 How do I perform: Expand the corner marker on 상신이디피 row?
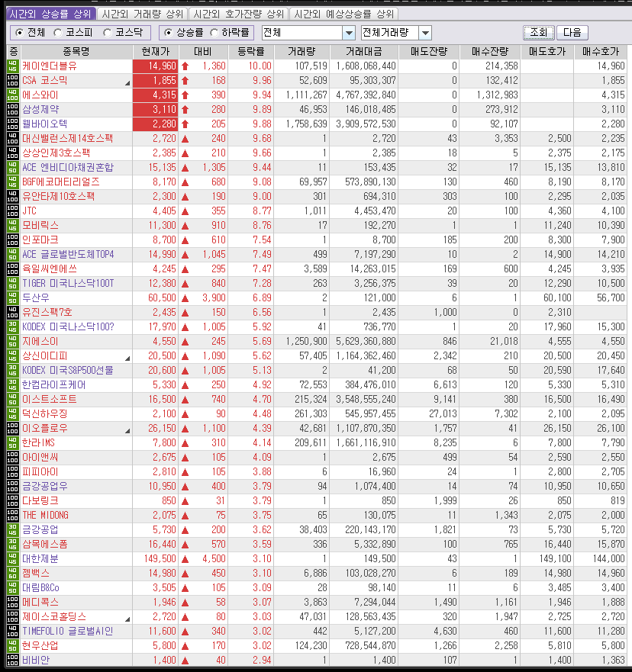click(x=127, y=359)
